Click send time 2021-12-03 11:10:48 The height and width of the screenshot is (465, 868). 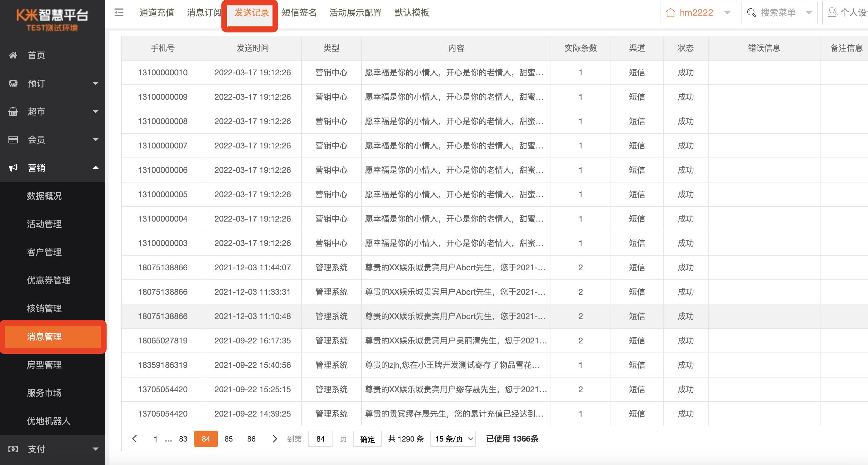(x=253, y=316)
